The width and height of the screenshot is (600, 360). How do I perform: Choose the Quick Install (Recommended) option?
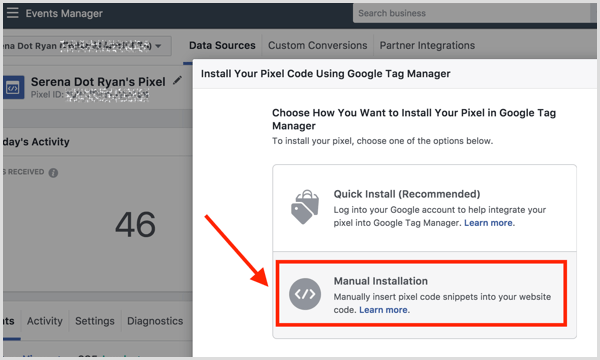pos(424,208)
